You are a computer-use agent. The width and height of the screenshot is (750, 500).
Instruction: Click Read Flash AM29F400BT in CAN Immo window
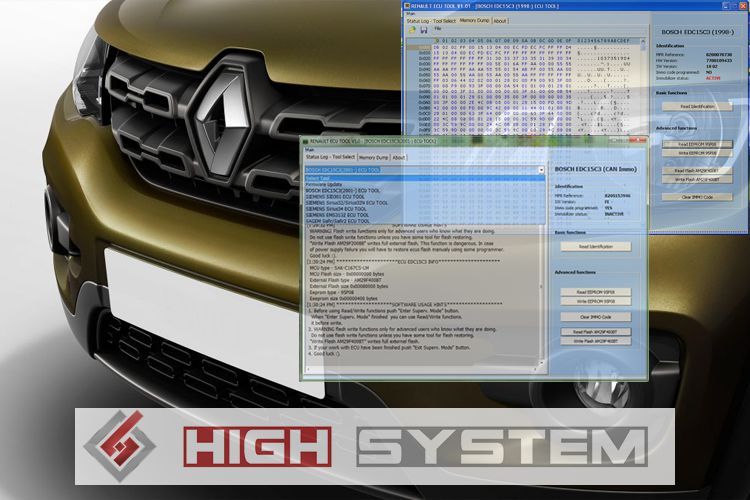pyautogui.click(x=596, y=332)
